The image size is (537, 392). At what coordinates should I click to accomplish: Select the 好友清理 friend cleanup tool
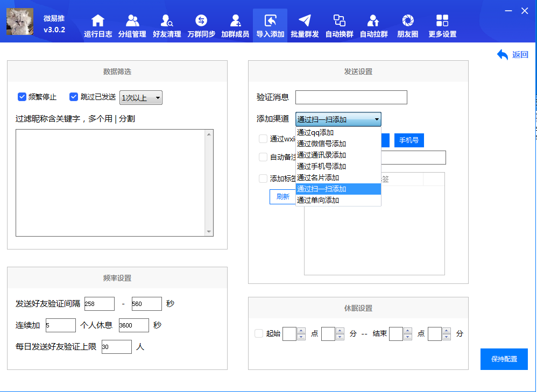[x=166, y=24]
